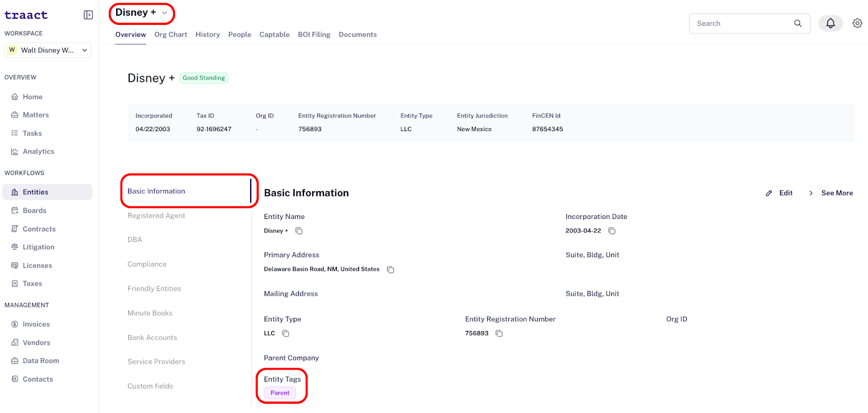
Task: Click the Parent entity tag
Action: (280, 393)
